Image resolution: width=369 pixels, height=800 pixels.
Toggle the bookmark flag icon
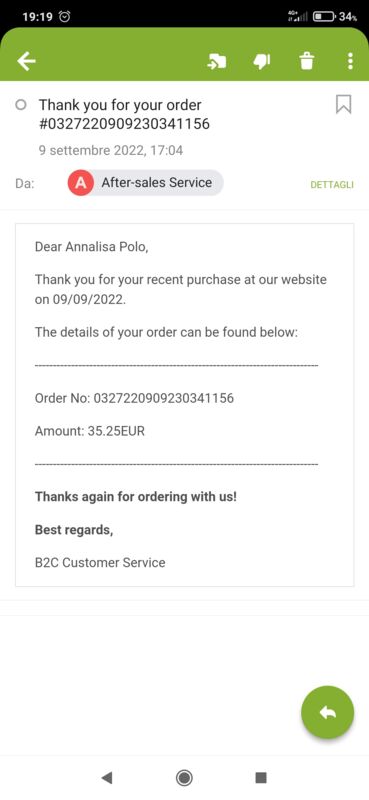click(x=343, y=105)
